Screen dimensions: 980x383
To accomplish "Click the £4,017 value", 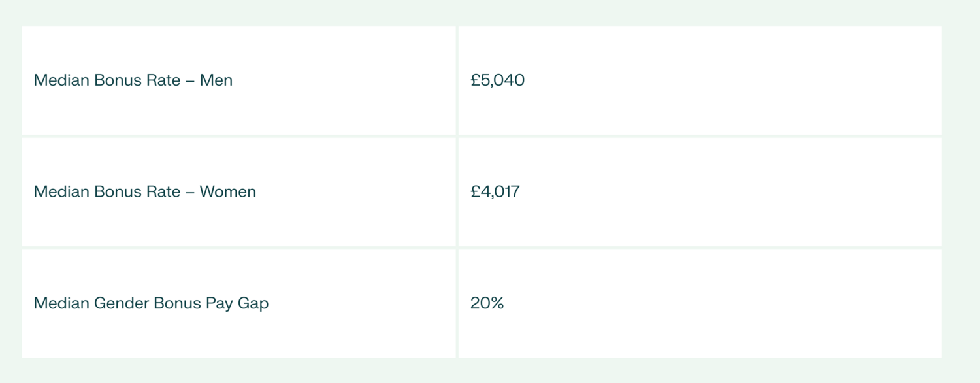I will (495, 192).
